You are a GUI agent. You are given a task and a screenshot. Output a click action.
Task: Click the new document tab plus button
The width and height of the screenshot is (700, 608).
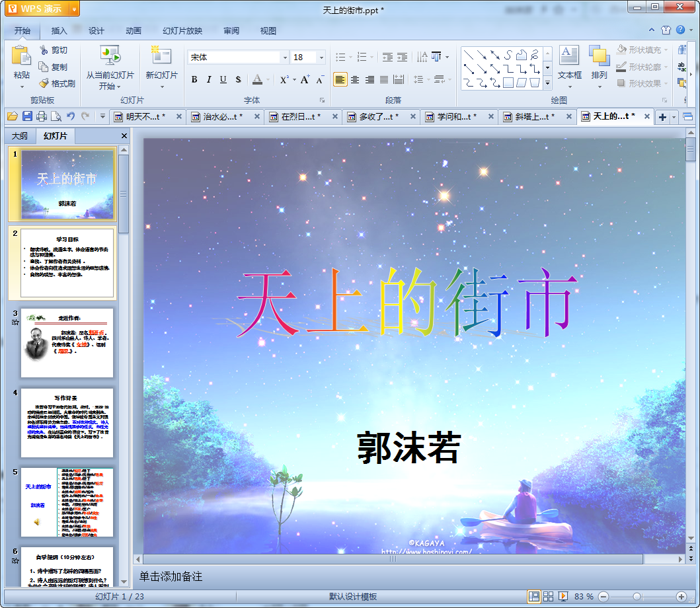[662, 117]
